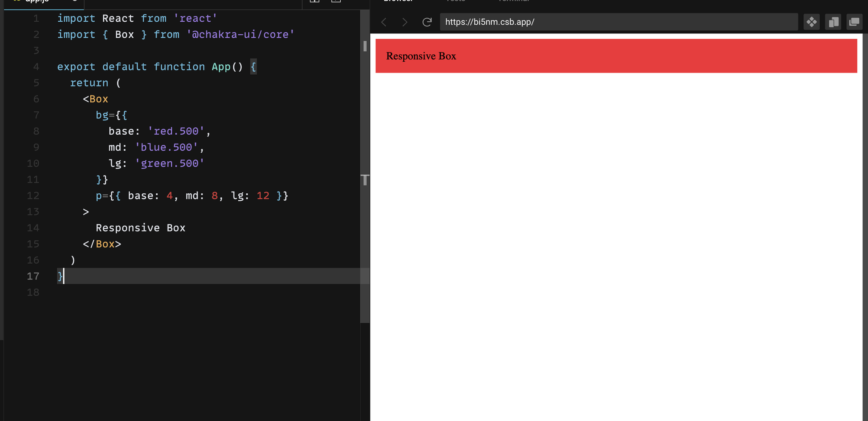Open preview in new window icon

tap(854, 22)
